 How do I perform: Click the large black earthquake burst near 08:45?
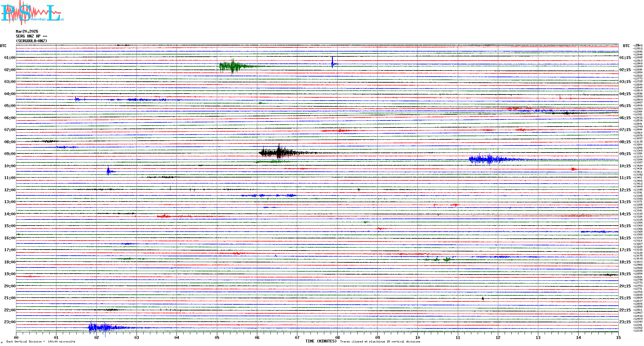[279, 153]
